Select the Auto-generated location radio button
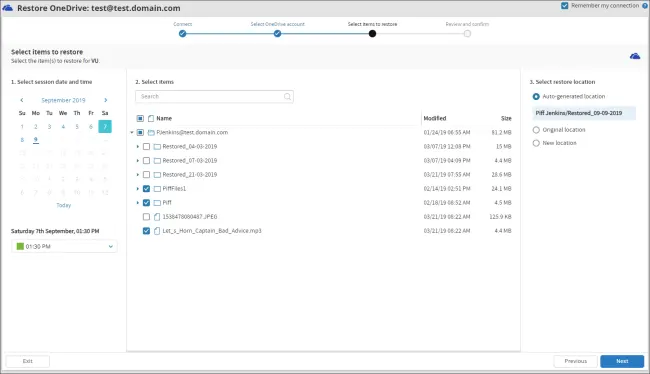The height and width of the screenshot is (374, 650). 536,97
